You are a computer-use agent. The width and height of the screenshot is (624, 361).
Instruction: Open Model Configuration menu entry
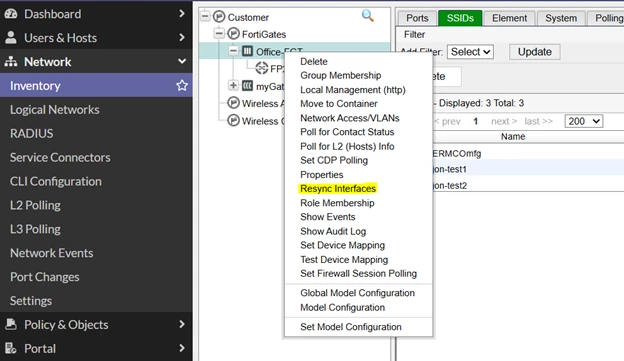[342, 307]
